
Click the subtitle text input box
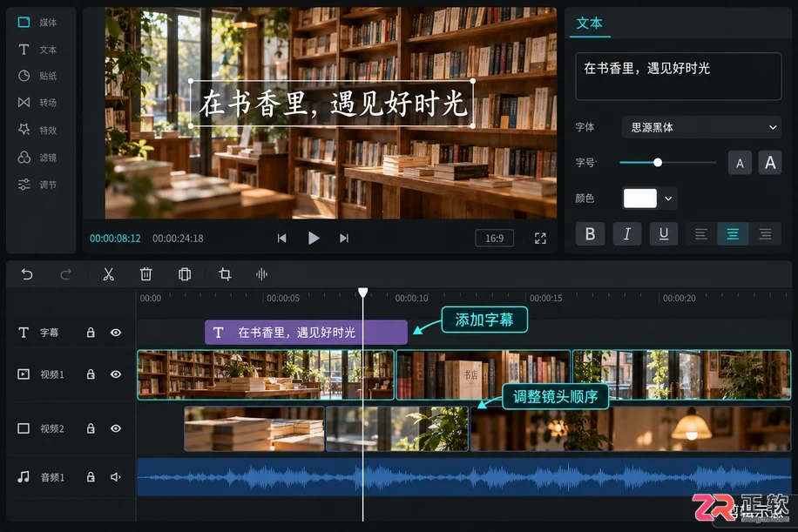point(678,77)
